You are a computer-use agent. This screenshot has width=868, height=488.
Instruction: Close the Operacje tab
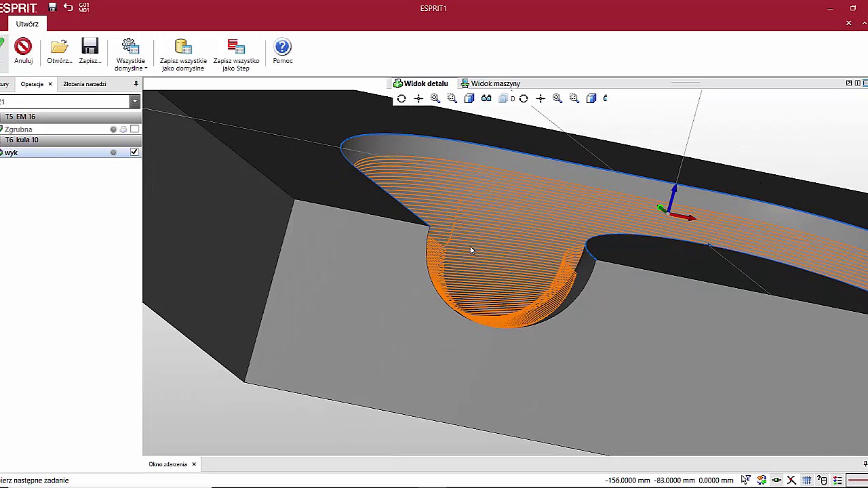coord(50,84)
